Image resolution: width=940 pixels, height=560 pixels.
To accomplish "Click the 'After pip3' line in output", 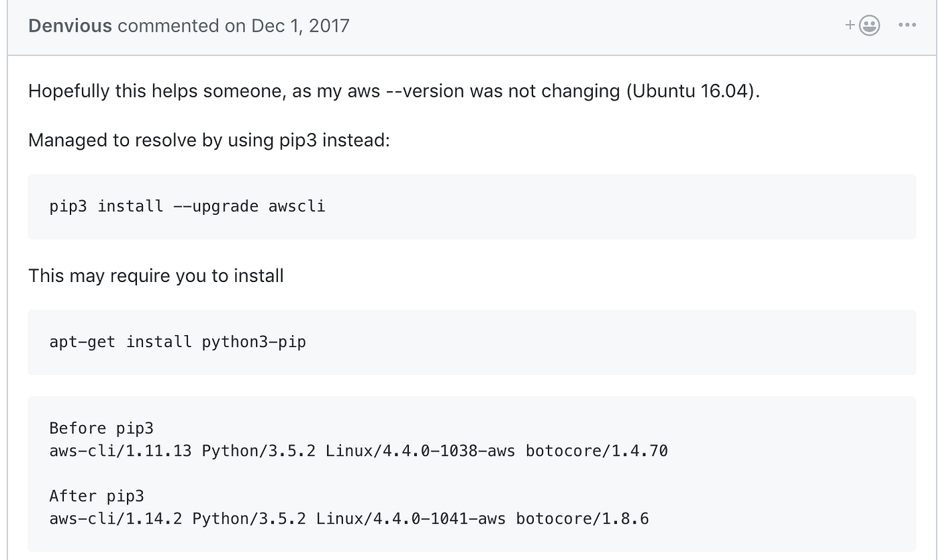I will 97,496.
